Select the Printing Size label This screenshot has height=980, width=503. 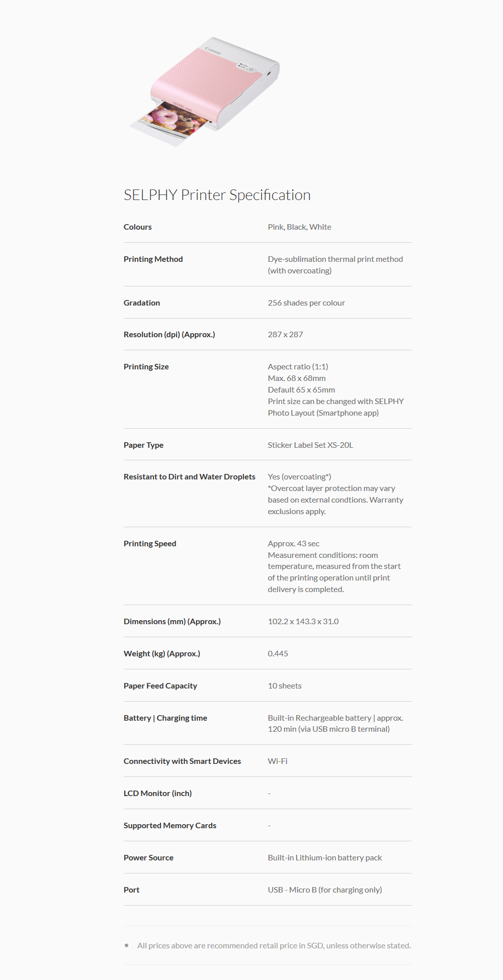(146, 367)
